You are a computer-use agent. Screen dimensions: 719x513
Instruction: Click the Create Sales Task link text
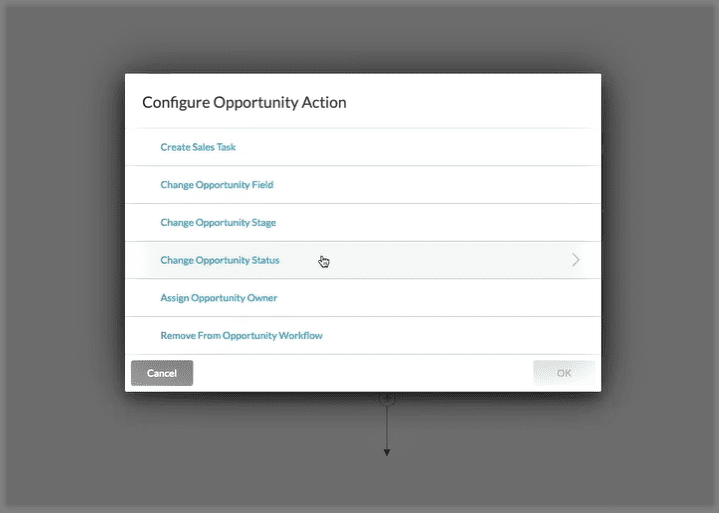coord(198,147)
